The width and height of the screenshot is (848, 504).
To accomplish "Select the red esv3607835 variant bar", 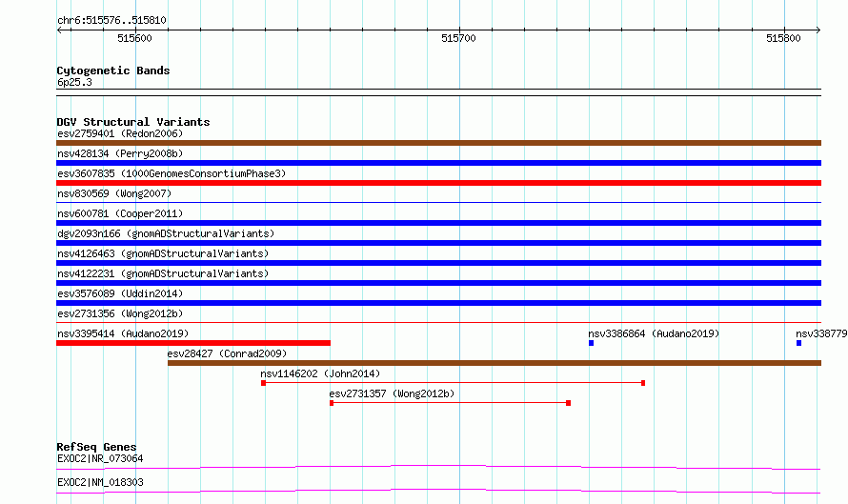I will pos(438,183).
